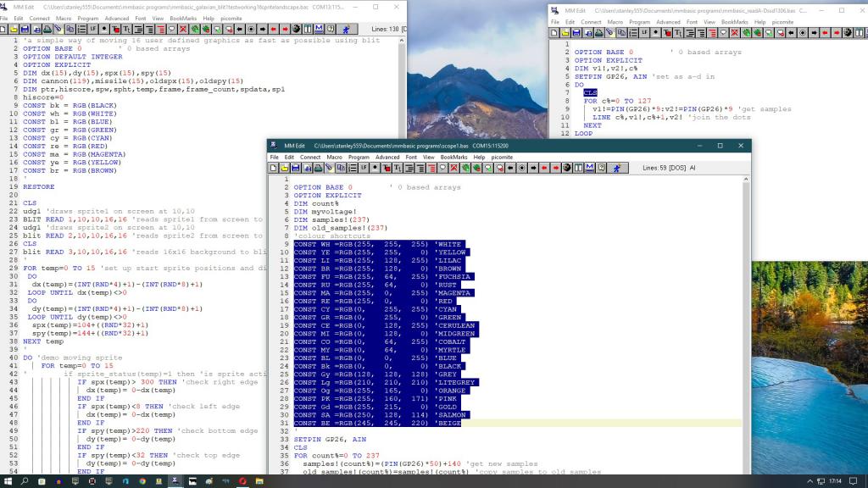This screenshot has width=868, height=488.
Task: Open picomite menu in scope1.bas window
Action: (x=502, y=157)
